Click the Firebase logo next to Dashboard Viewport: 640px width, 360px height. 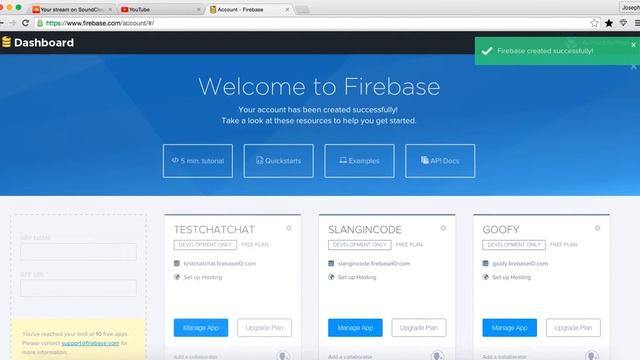[6, 42]
